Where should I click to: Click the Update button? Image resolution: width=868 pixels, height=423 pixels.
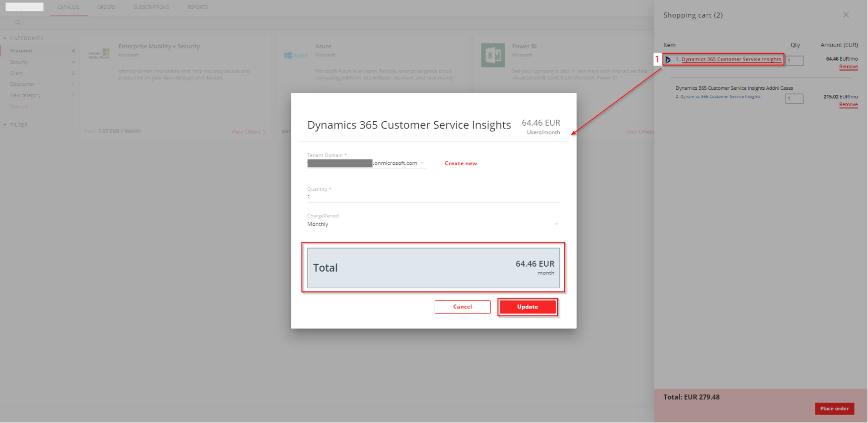tap(528, 307)
